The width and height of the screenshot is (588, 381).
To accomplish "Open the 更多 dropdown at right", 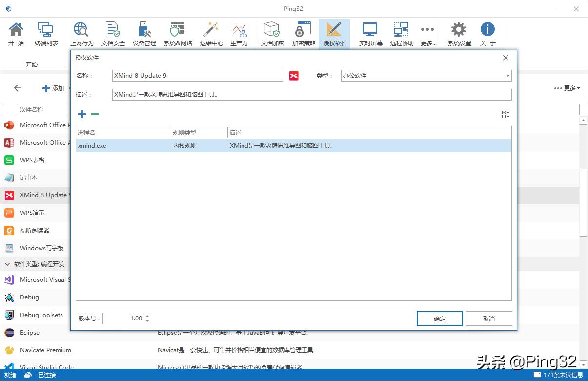I will point(567,88).
